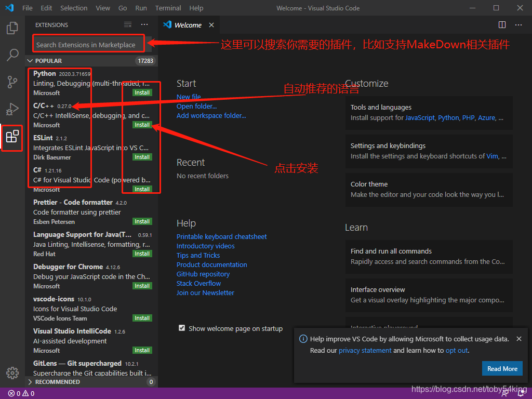Collapse the POPULAR extensions section
Screen dimensions: 532x399
(91, 61)
